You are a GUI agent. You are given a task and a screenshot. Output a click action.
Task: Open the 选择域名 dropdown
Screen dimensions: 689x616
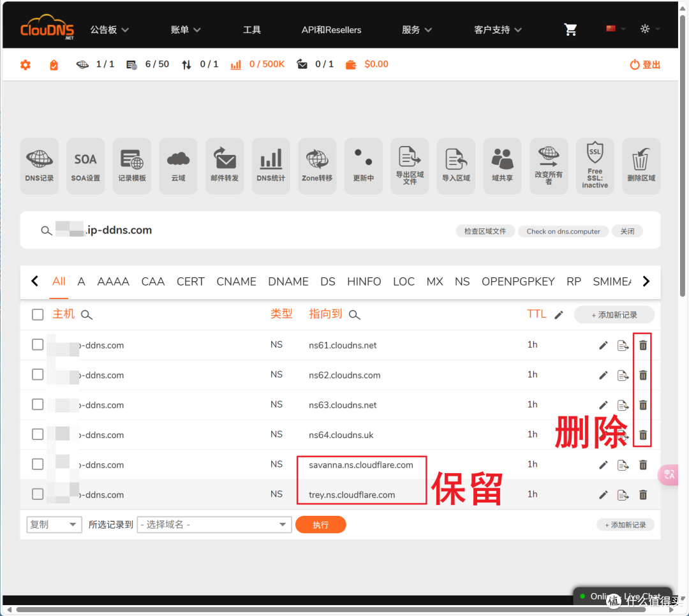(x=214, y=525)
